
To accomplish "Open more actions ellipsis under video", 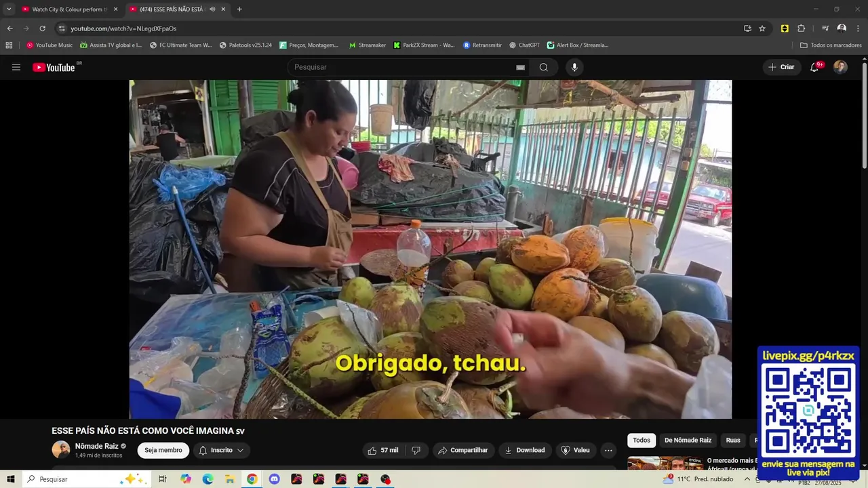I will click(608, 450).
